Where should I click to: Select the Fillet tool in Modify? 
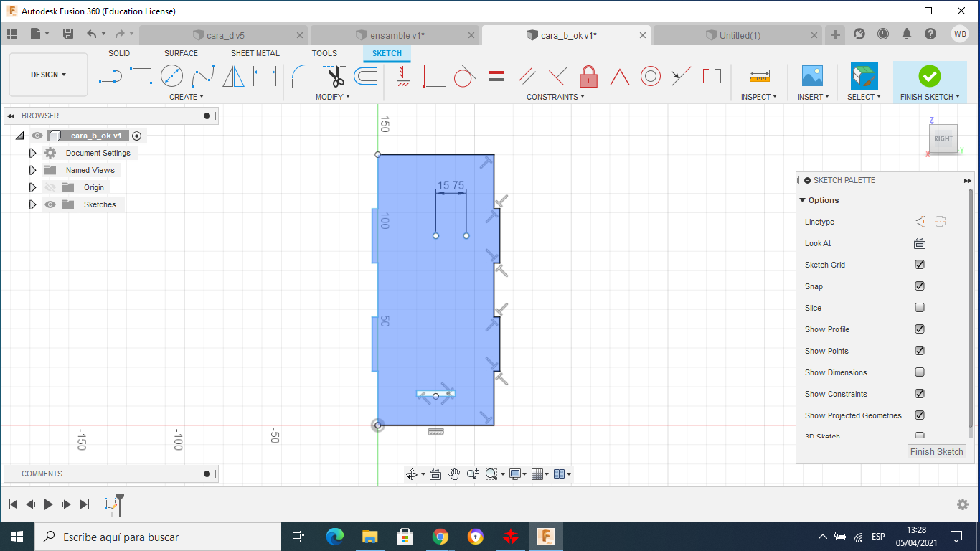[x=303, y=75]
